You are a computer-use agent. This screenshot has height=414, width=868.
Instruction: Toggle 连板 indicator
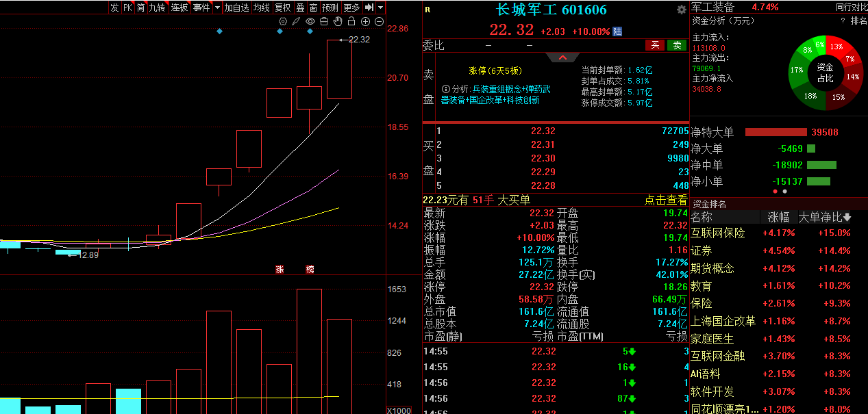tap(179, 8)
